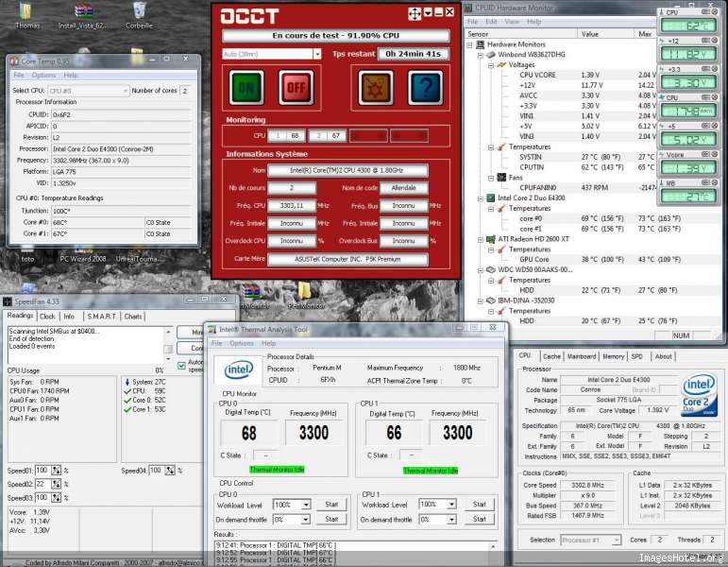Open the OCCT test type dropdown (Auto 30mn)
This screenshot has width=728, height=567.
(317, 55)
